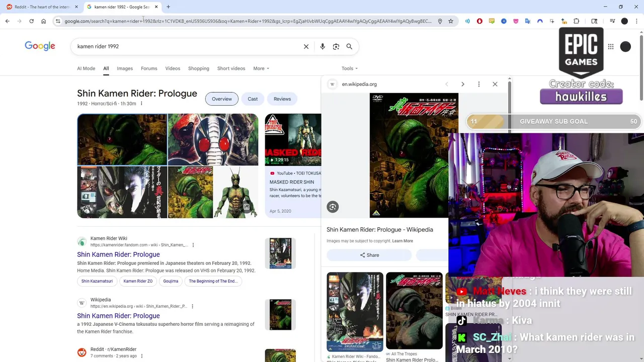Close the Reddit browser tab
Viewport: 644px width, 362px height.
[76, 7]
